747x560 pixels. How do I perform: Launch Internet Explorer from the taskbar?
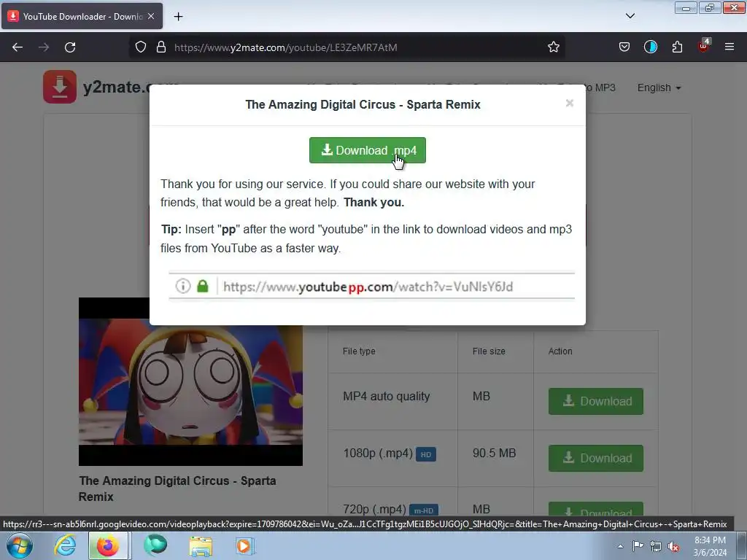click(x=65, y=546)
